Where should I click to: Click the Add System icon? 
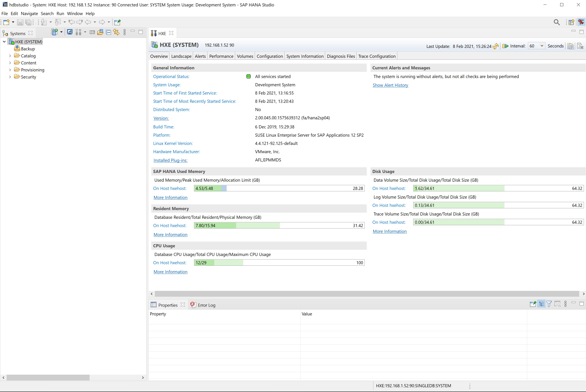pos(54,32)
